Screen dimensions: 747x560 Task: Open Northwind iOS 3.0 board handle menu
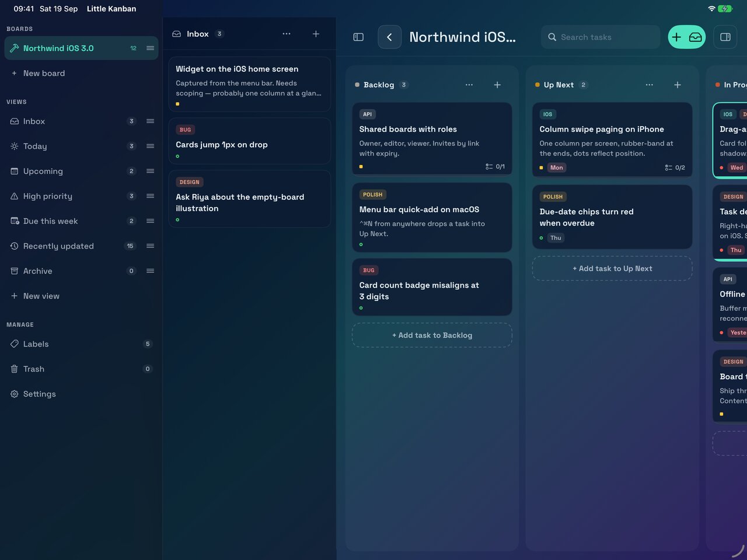tap(150, 48)
